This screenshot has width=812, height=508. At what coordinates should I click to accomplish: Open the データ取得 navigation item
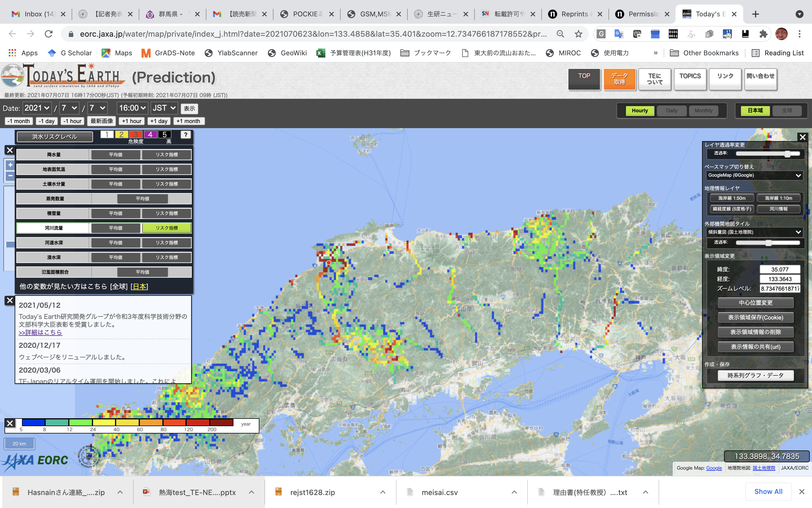[619, 79]
